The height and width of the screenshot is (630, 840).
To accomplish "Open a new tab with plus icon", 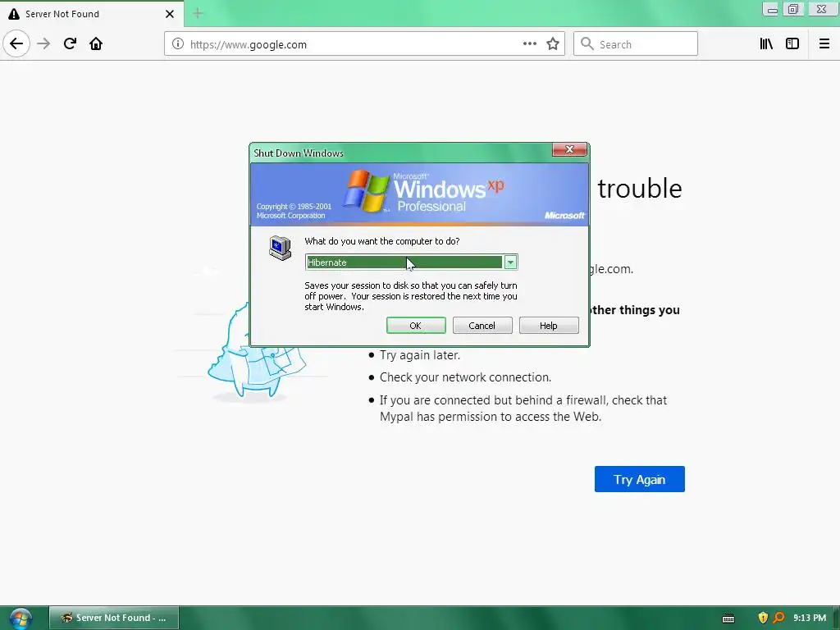I will point(198,14).
